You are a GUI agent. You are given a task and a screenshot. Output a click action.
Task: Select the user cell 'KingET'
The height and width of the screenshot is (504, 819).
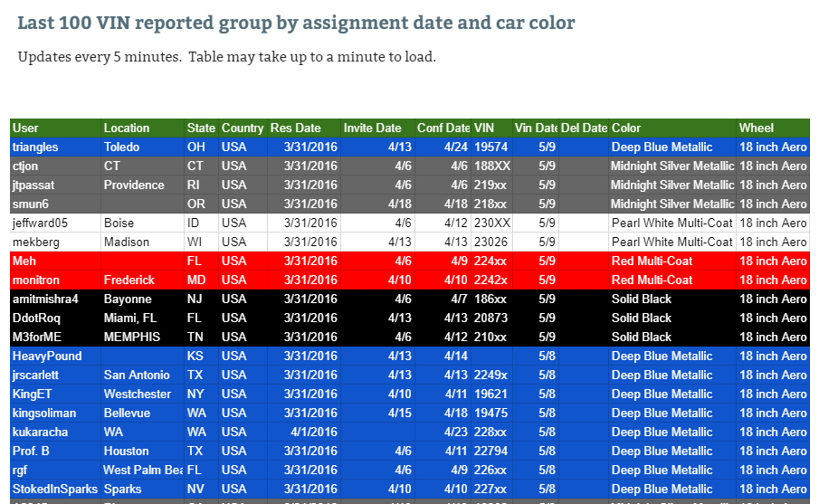click(55, 394)
